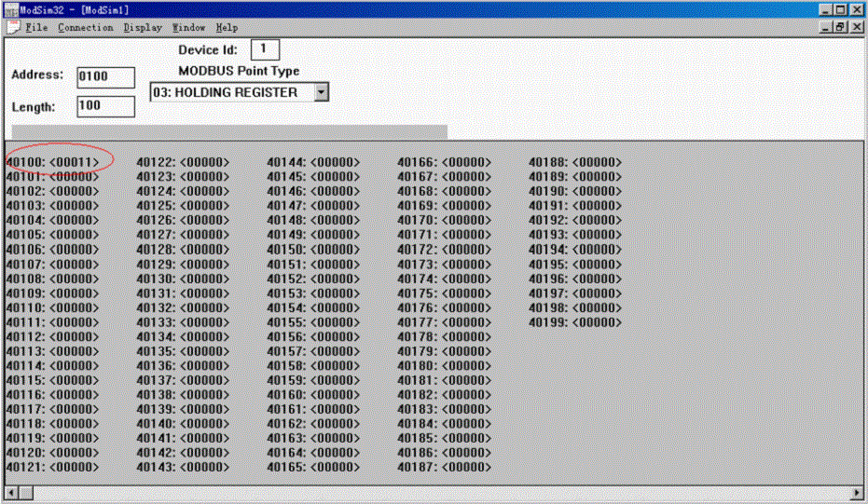Select register 40187 value
This screenshot has height=504, width=868.
pos(465,467)
